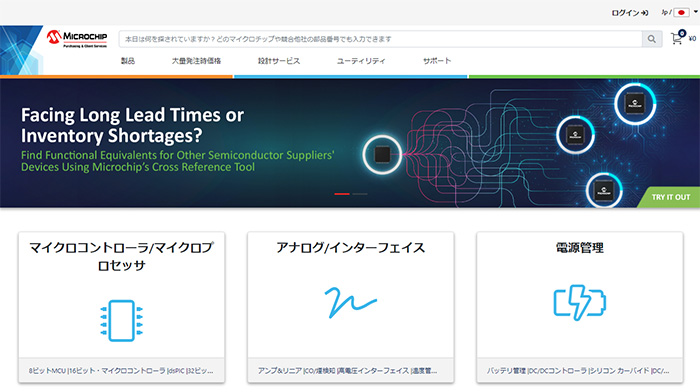The height and width of the screenshot is (392, 700).
Task: Click the magnifier search button
Action: [x=652, y=39]
